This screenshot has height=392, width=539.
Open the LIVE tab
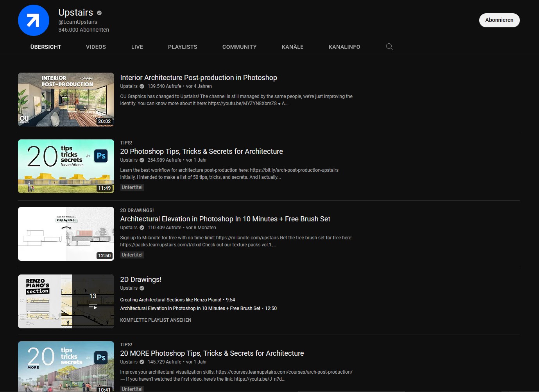[x=137, y=47]
